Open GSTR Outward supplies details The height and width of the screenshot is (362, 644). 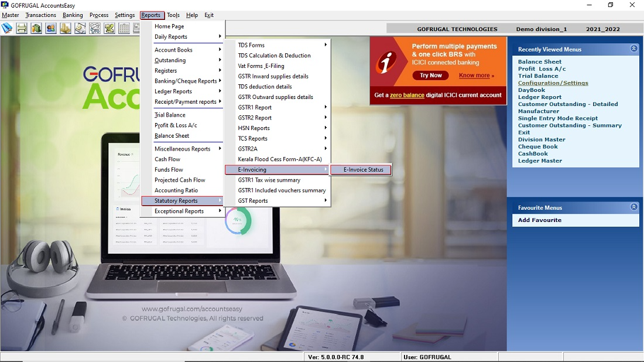pyautogui.click(x=278, y=97)
